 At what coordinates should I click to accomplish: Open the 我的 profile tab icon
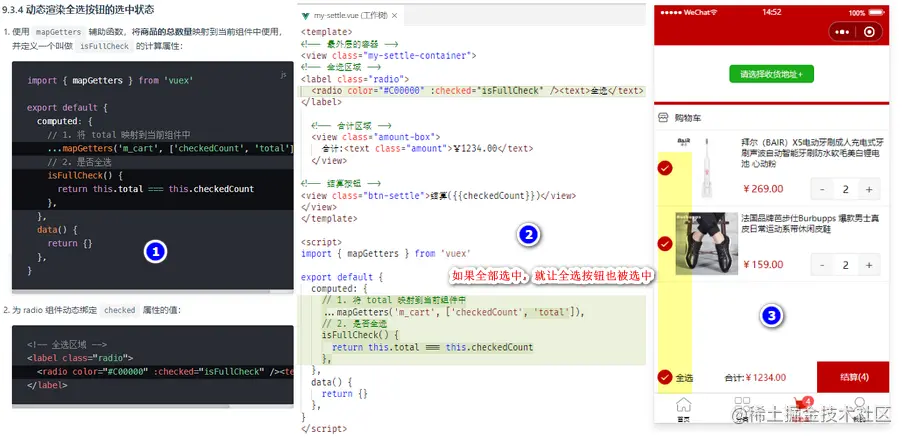860,404
